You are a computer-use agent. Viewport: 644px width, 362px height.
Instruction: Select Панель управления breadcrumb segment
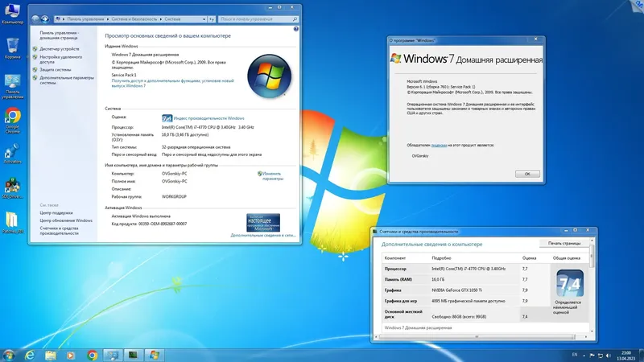point(85,19)
